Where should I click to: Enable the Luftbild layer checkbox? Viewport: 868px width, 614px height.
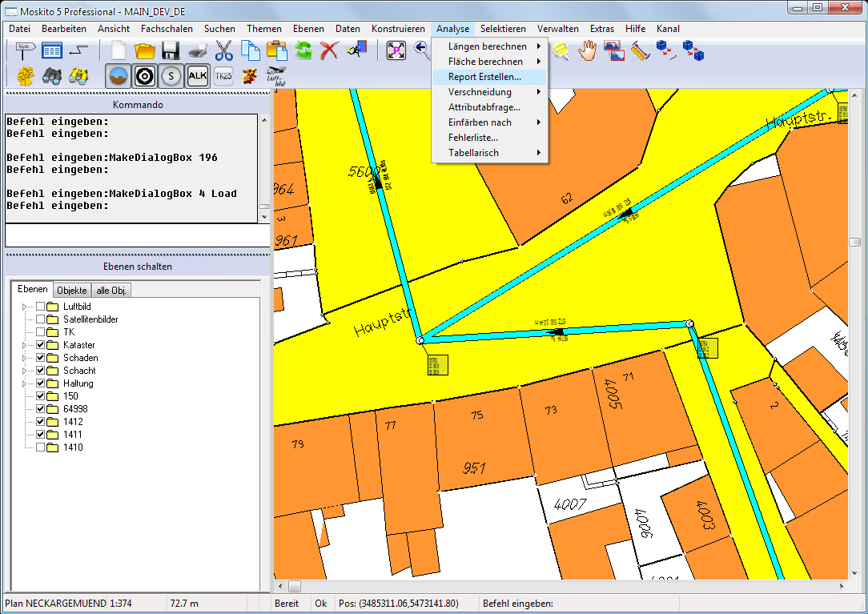pos(40,307)
